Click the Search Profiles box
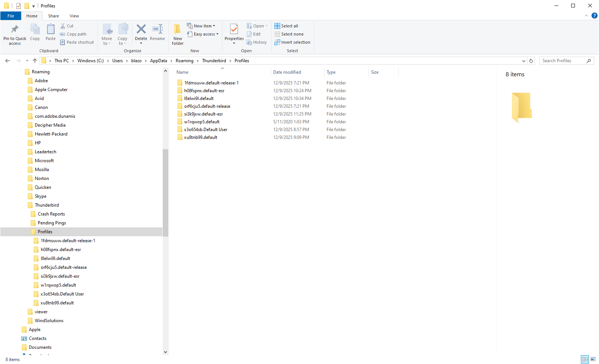The image size is (599, 364). click(566, 61)
